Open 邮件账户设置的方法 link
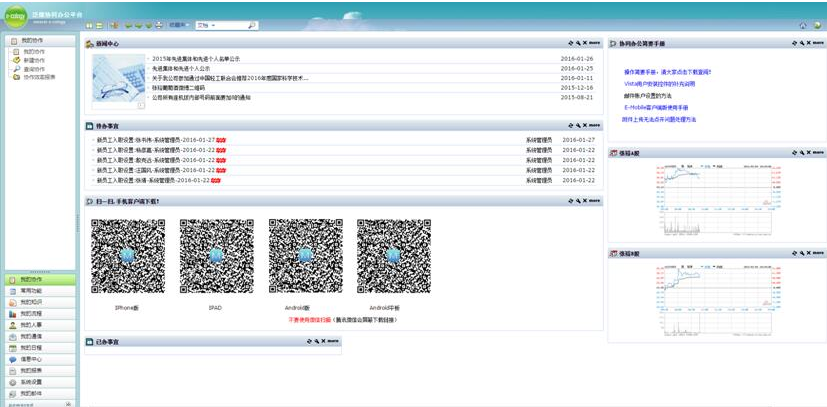The height and width of the screenshot is (407, 827). click(x=647, y=95)
